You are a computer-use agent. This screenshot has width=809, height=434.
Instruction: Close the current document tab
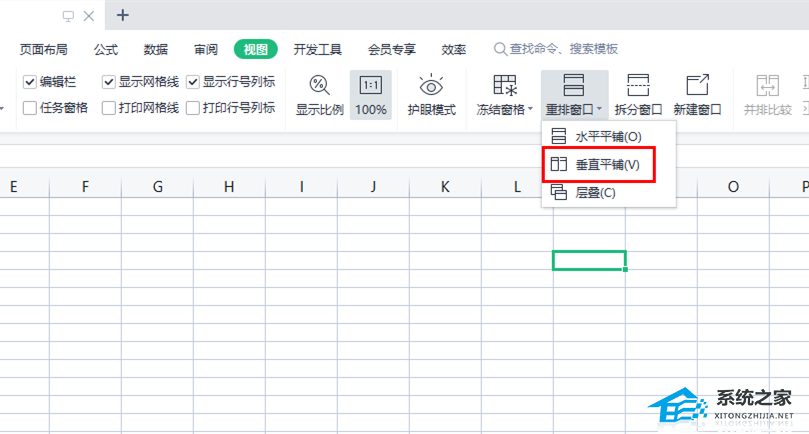89,16
